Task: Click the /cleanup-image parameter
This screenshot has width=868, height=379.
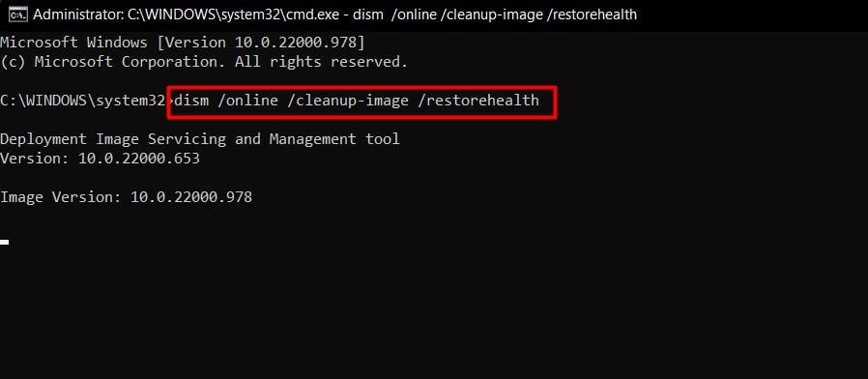Action: pos(348,101)
